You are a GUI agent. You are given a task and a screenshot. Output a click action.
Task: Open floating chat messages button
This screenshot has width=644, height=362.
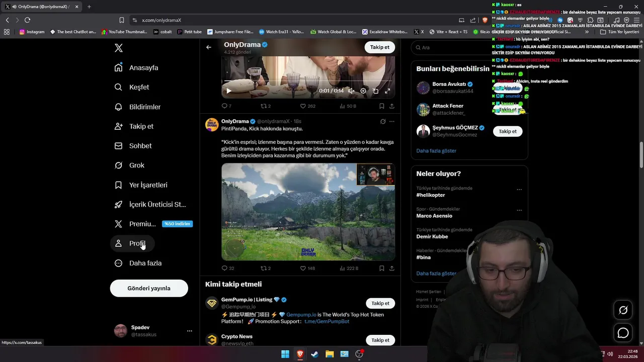point(623,333)
